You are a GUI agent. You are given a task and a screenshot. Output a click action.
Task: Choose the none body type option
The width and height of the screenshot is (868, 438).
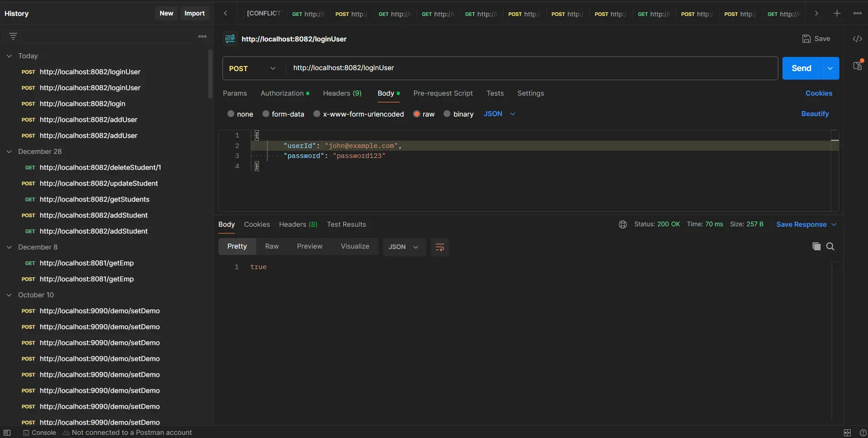232,114
